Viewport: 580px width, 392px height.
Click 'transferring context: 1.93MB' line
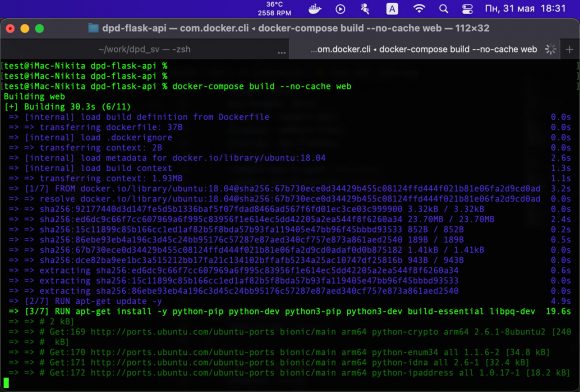click(x=96, y=179)
